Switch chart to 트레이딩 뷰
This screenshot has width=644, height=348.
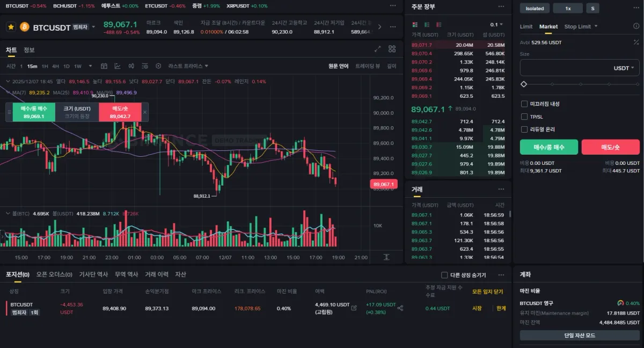[x=368, y=66]
